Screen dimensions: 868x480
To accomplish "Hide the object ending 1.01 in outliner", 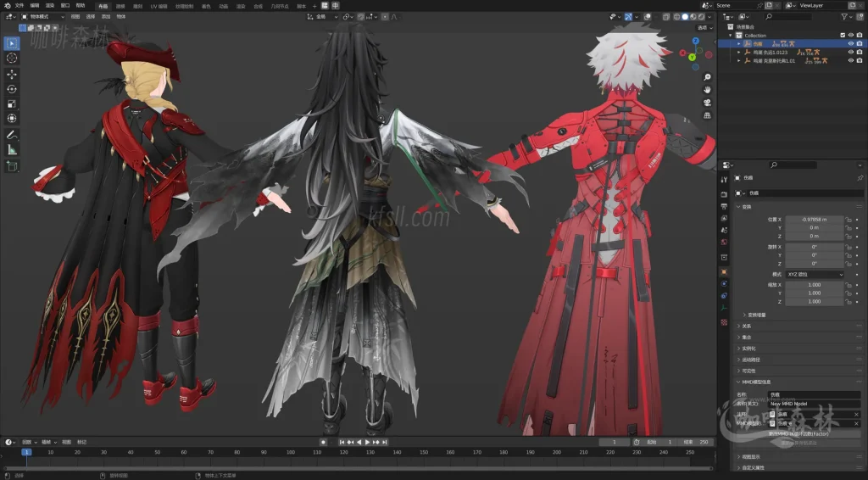I will coord(851,60).
